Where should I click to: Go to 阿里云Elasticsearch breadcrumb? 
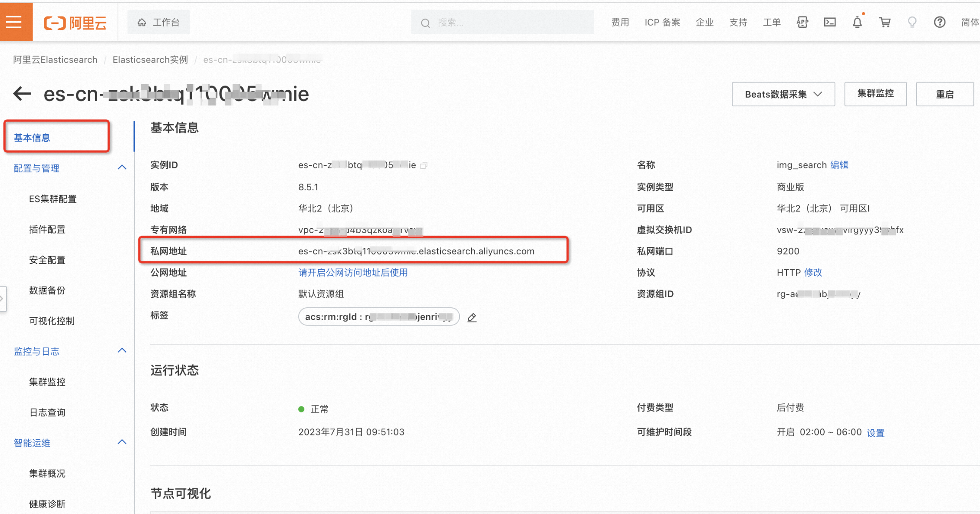coord(55,59)
